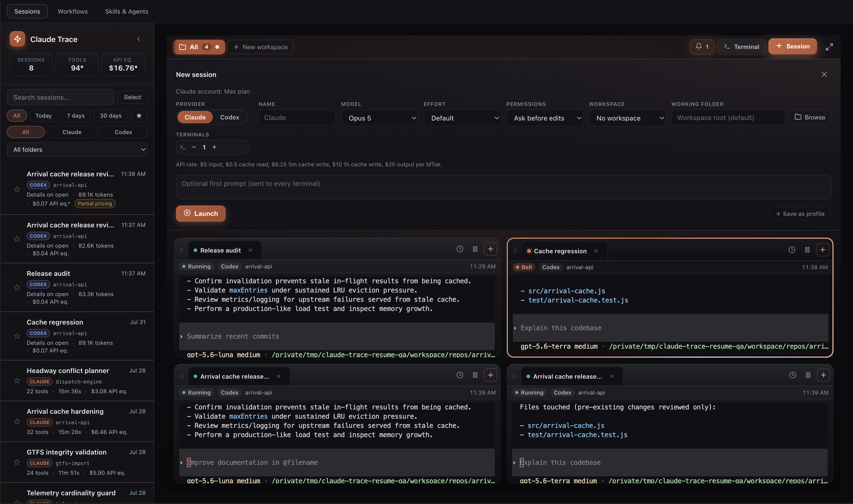Close tab in 'Improve documentation' terminal pane
This screenshot has width=853, height=504.
point(279,376)
